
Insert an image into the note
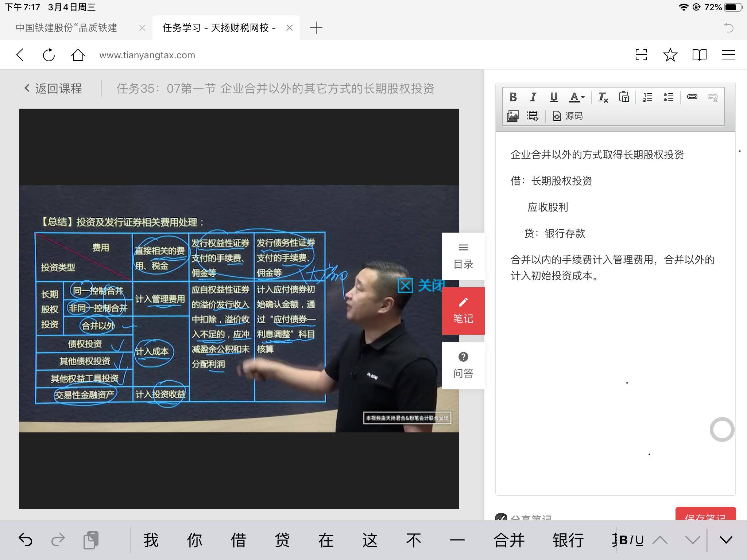512,116
